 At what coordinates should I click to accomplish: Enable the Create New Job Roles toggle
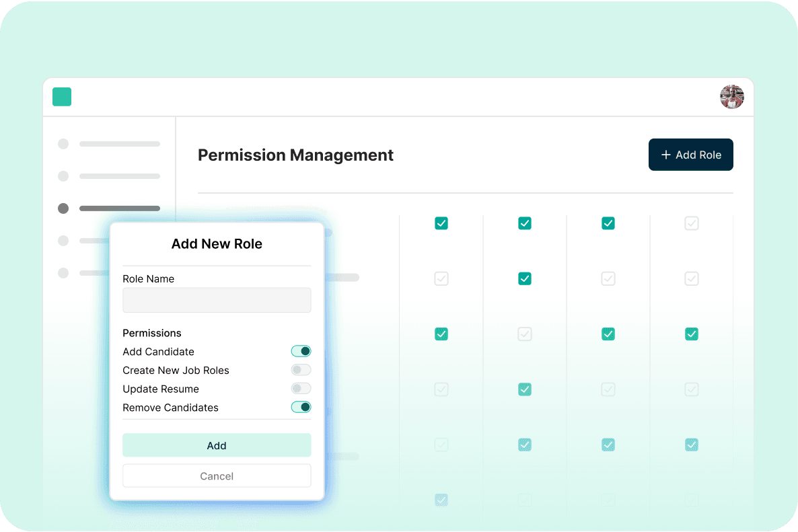coord(301,370)
